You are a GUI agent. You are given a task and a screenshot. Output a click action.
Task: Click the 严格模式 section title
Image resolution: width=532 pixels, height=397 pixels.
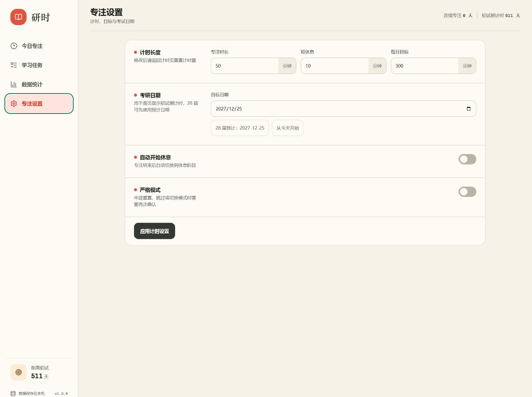[x=150, y=190]
